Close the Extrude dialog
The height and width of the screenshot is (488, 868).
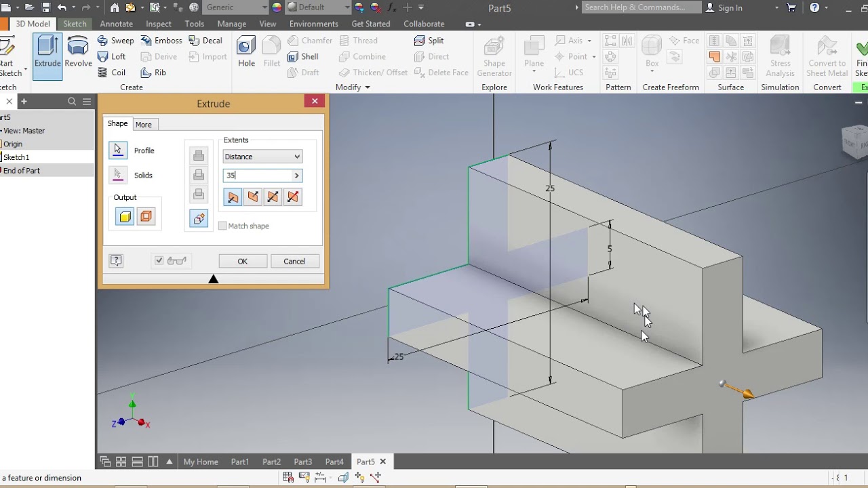tap(315, 101)
